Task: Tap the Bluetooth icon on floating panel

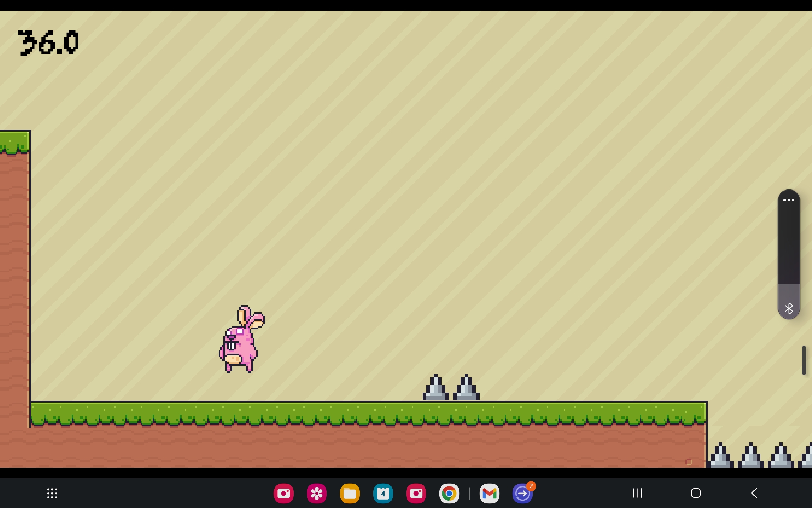Action: point(789,309)
